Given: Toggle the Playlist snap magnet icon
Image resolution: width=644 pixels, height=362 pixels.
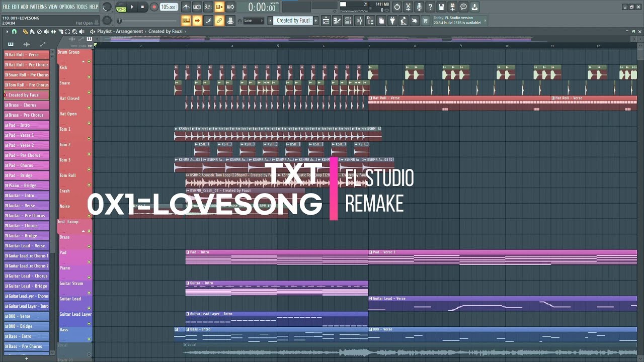Looking at the screenshot, I should (14, 32).
